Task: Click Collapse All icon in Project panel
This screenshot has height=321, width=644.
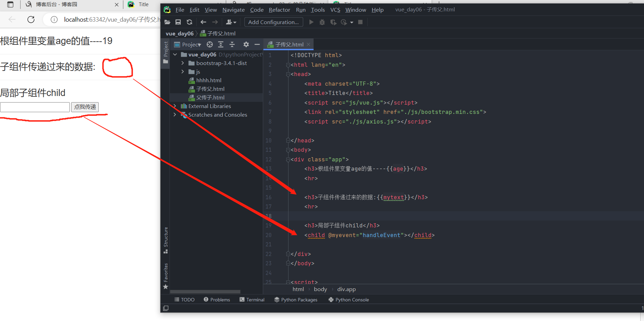Action: click(232, 44)
